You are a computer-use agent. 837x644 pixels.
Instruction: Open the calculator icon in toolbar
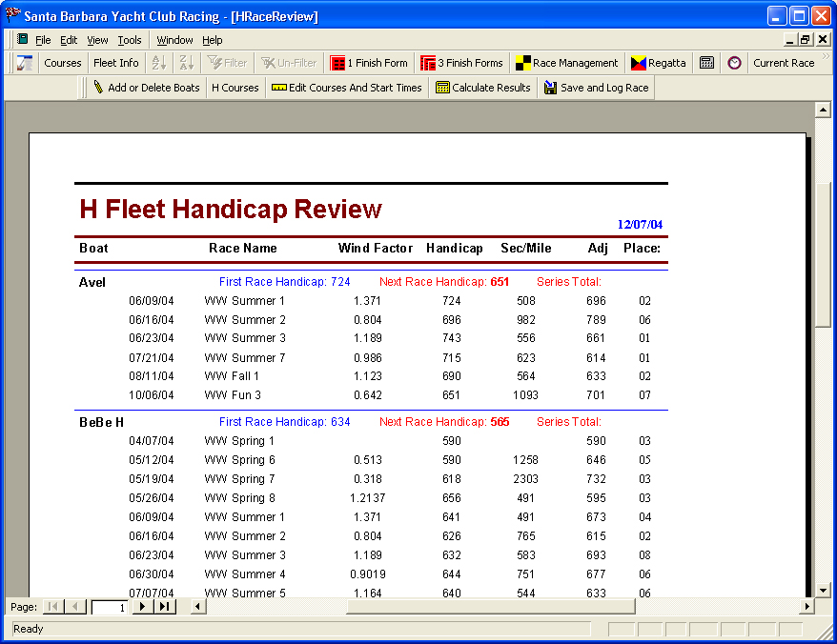tap(706, 63)
